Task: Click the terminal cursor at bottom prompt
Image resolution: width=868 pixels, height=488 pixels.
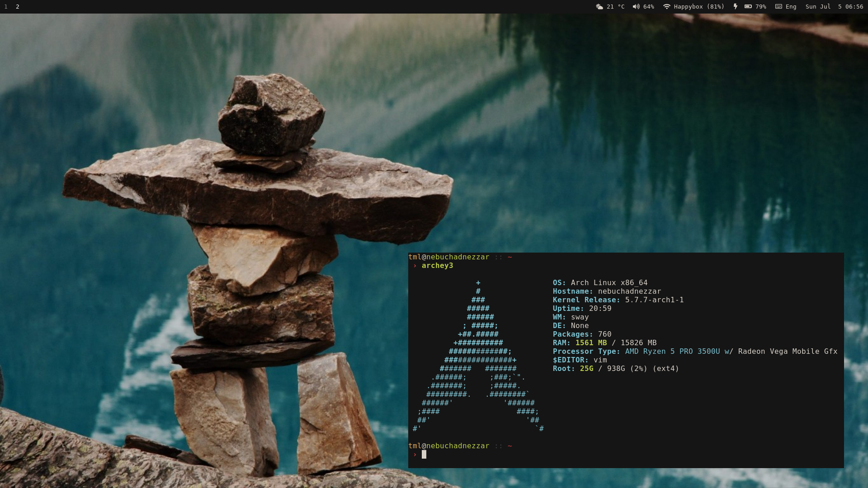Action: click(424, 455)
